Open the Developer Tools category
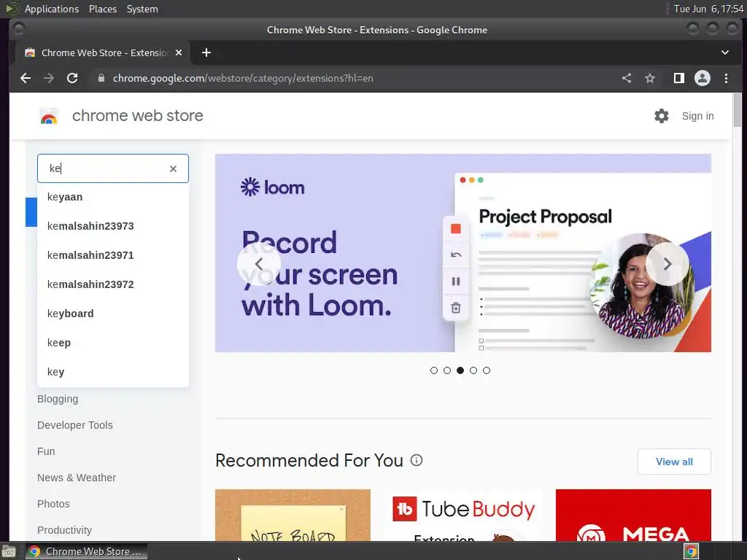 pyautogui.click(x=75, y=425)
